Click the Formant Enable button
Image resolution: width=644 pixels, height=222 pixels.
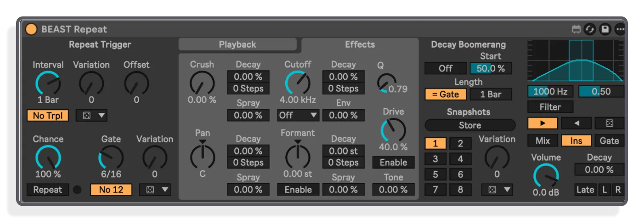(x=298, y=190)
